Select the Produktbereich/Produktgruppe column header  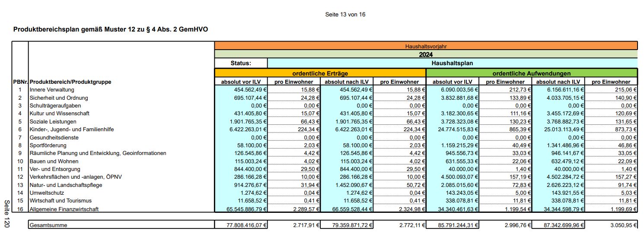point(70,82)
